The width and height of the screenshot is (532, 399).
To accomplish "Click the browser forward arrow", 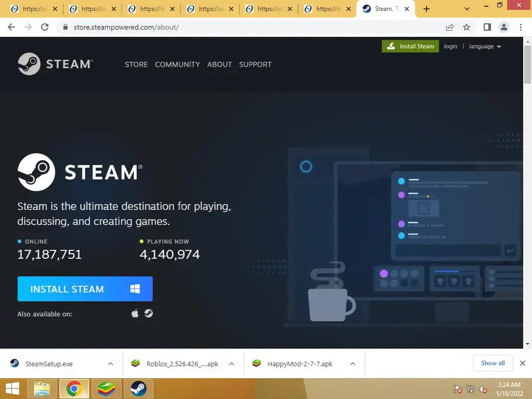I will pyautogui.click(x=28, y=27).
